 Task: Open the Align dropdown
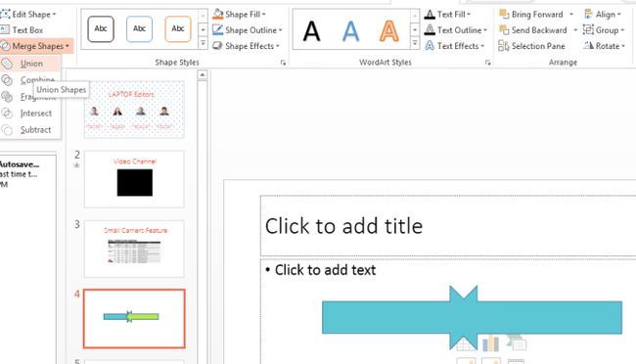[603, 15]
